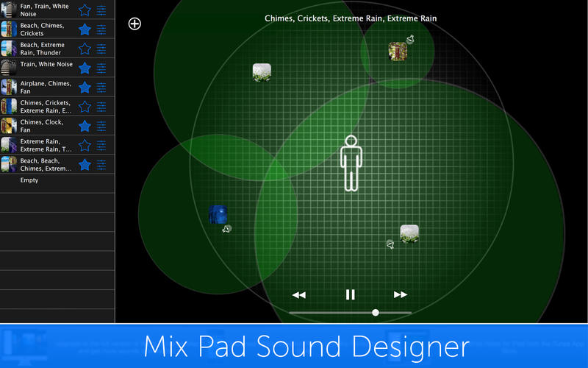Screen dimensions: 588x368
Task: Skip to the next mix with fast-forward
Action: (x=401, y=294)
